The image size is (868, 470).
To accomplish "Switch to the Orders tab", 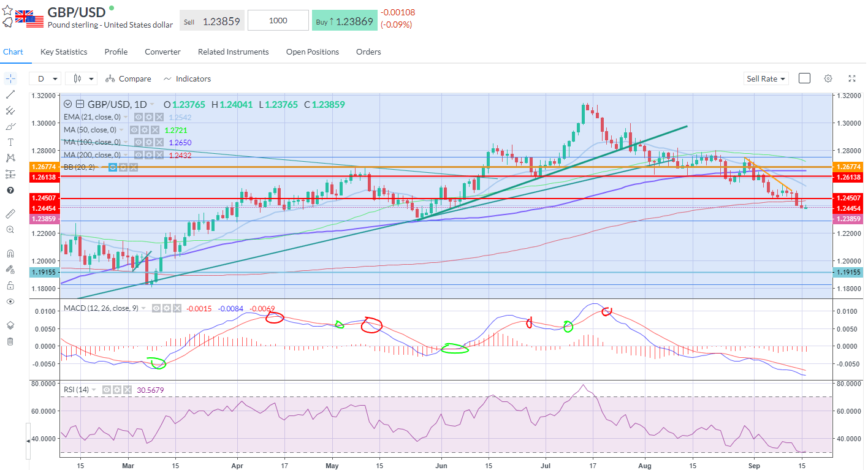I will click(368, 52).
